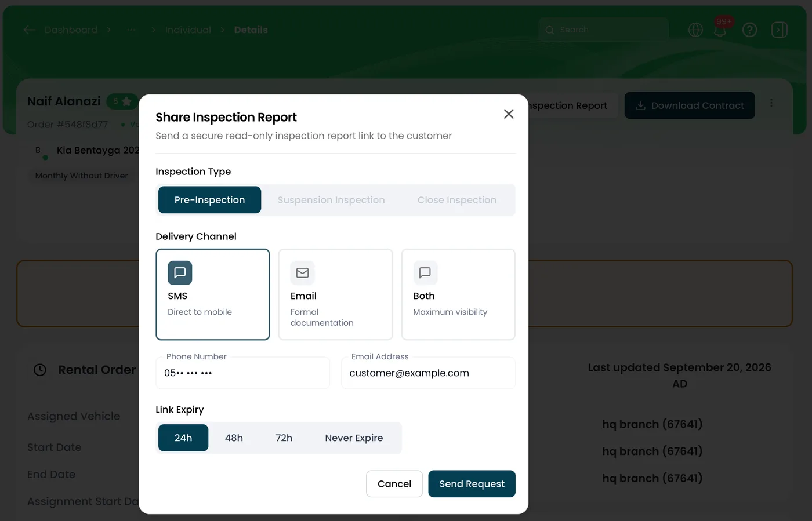
Task: Click the back arrow in breadcrumb
Action: click(30, 30)
